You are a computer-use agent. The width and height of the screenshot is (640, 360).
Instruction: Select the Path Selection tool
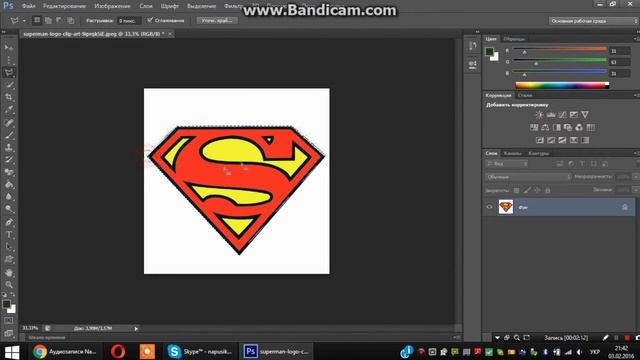pos(9,247)
